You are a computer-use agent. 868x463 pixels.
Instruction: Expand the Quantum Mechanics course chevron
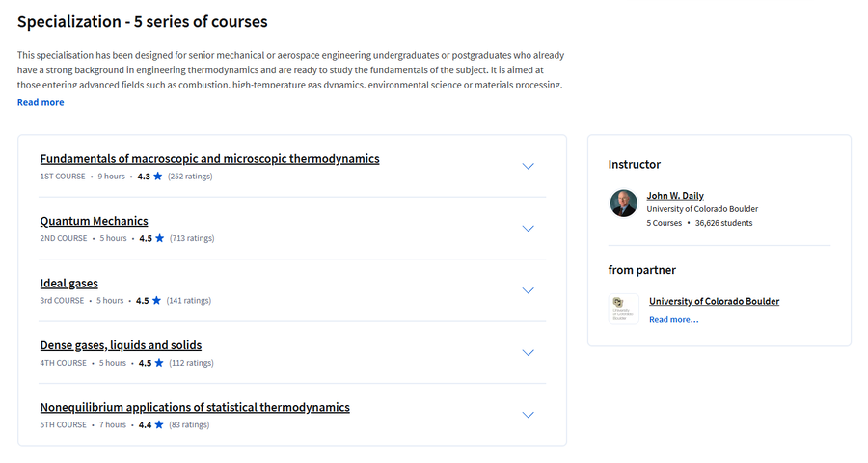tap(529, 229)
